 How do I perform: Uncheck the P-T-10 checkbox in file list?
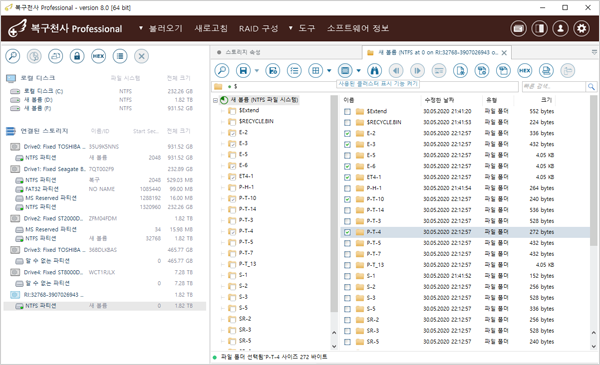click(347, 199)
